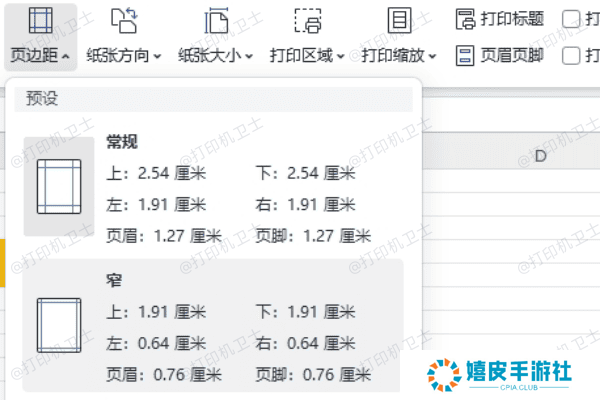Click '上: 1.91 厘米' in 窄 preset
This screenshot has height=400, width=600.
(156, 312)
